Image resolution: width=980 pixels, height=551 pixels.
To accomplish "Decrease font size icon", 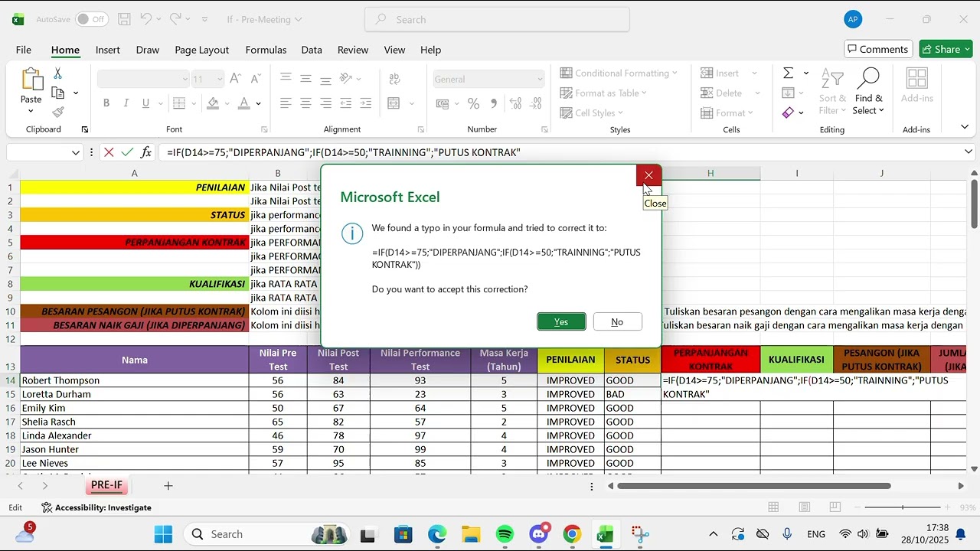I will [256, 78].
